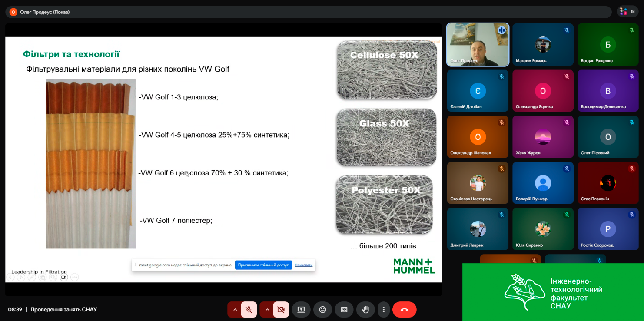Image resolution: width=644 pixels, height=321 pixels.
Task: Expand audio settings arrow beside microphone
Action: point(235,310)
